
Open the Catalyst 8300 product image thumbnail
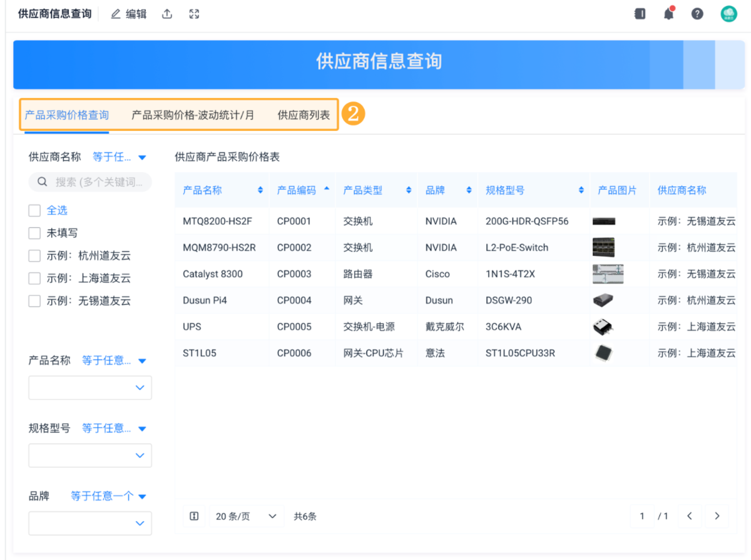point(607,274)
